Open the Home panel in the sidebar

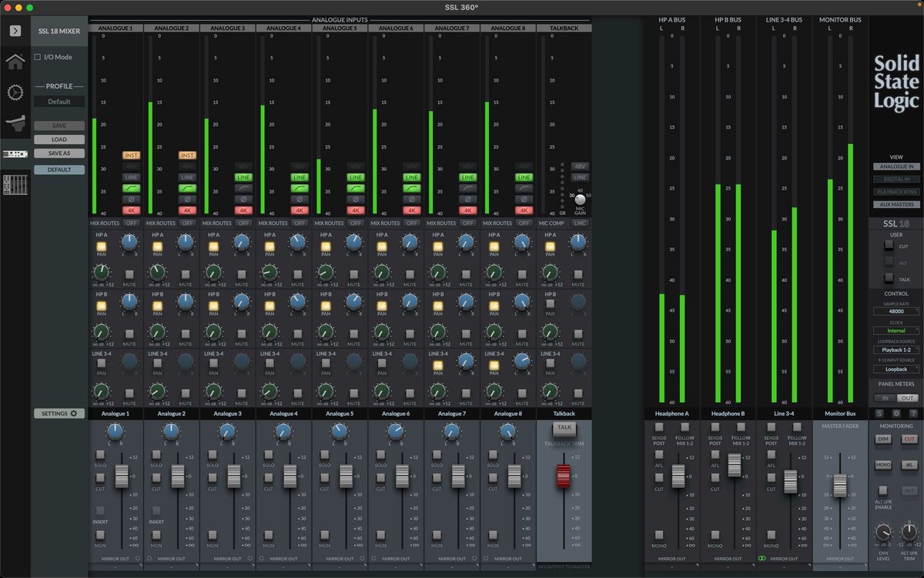point(14,62)
